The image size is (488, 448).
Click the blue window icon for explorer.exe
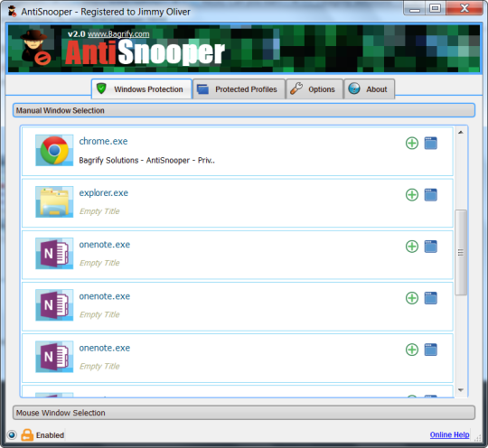click(431, 195)
